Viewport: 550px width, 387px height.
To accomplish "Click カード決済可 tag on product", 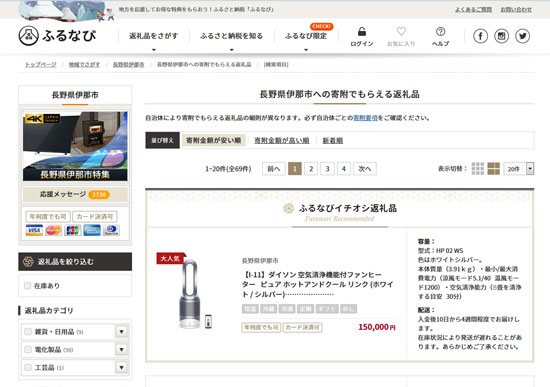I will click(302, 327).
